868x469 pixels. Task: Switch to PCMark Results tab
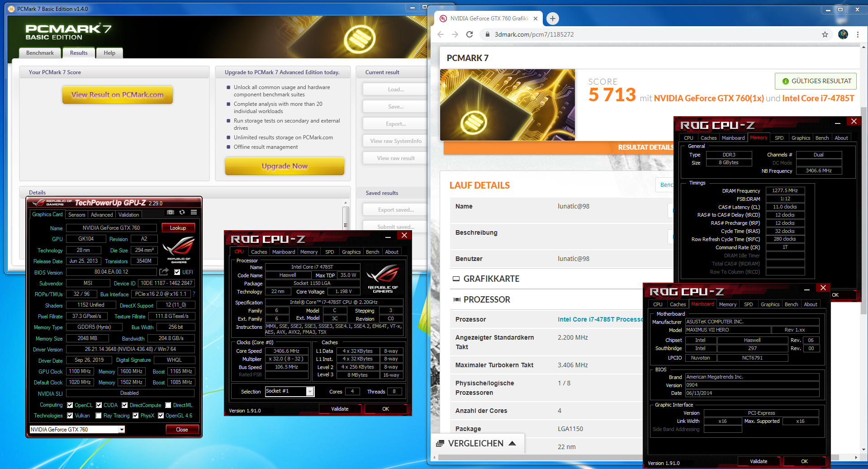tap(79, 53)
